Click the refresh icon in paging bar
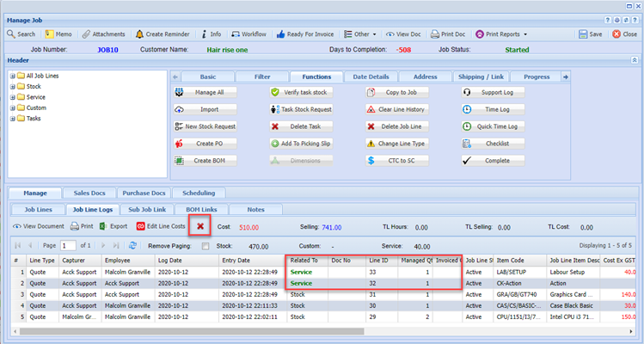The image size is (644, 344). (132, 245)
